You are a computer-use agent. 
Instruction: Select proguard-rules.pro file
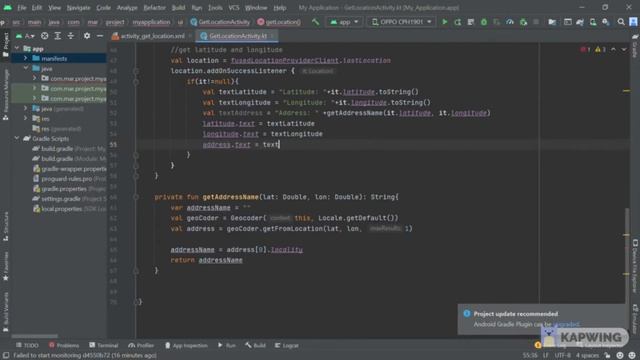point(67,179)
